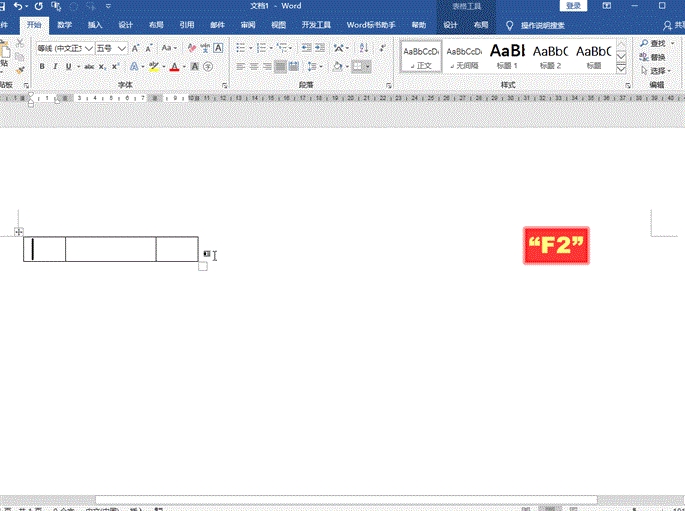685x511 pixels.
Task: Expand the styles gallery
Action: point(621,69)
